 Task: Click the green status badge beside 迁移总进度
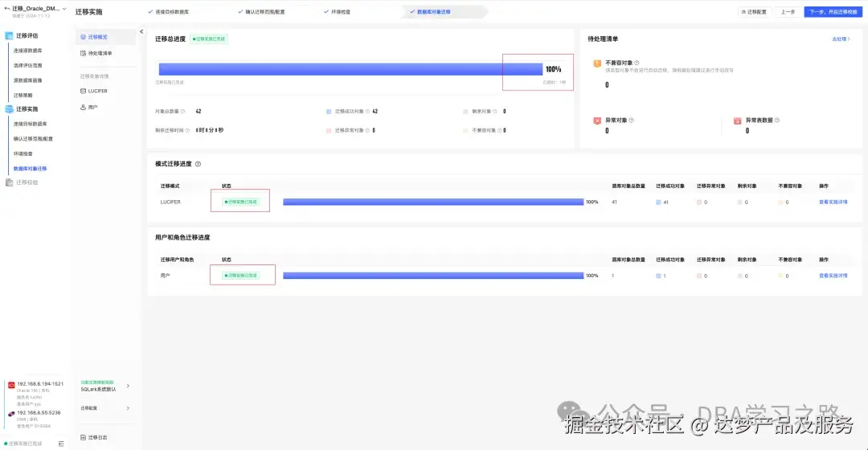209,39
